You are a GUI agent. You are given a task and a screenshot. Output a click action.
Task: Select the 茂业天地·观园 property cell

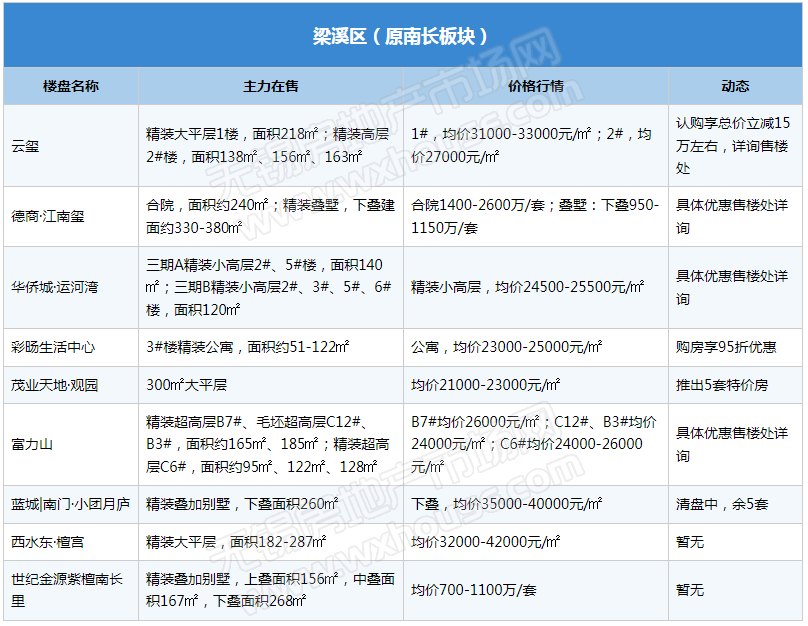pyautogui.click(x=55, y=385)
